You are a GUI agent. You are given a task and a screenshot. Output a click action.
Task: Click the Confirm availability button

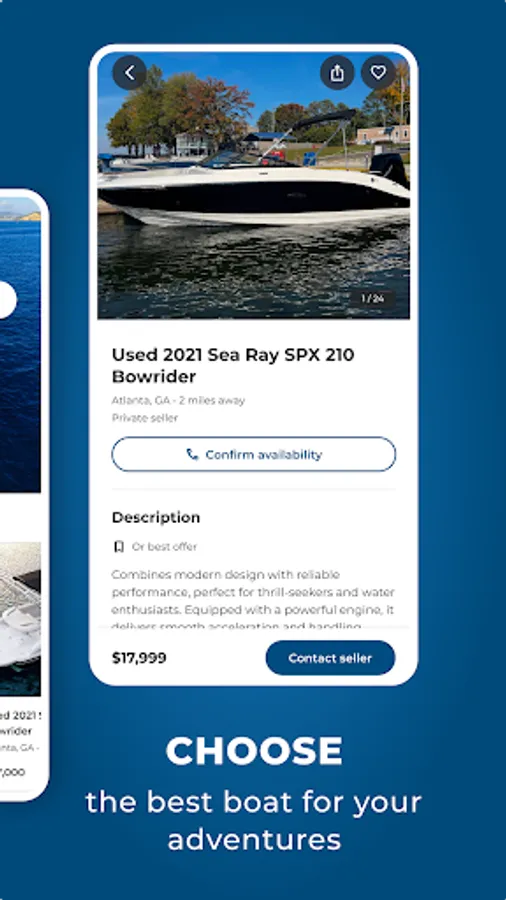click(x=254, y=454)
